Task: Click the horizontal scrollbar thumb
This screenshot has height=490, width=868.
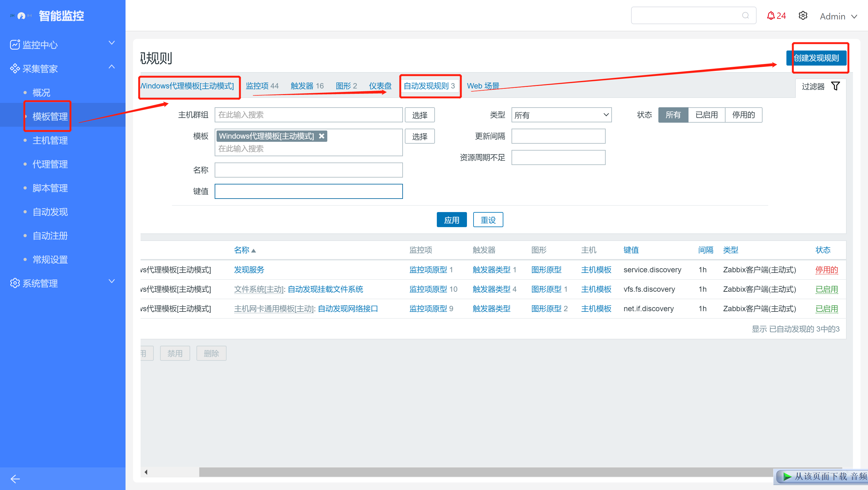Action: click(521, 472)
